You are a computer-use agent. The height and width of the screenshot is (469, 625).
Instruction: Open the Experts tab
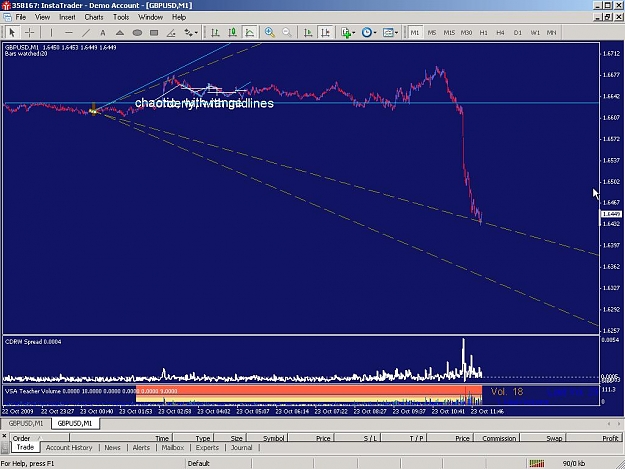[207, 447]
